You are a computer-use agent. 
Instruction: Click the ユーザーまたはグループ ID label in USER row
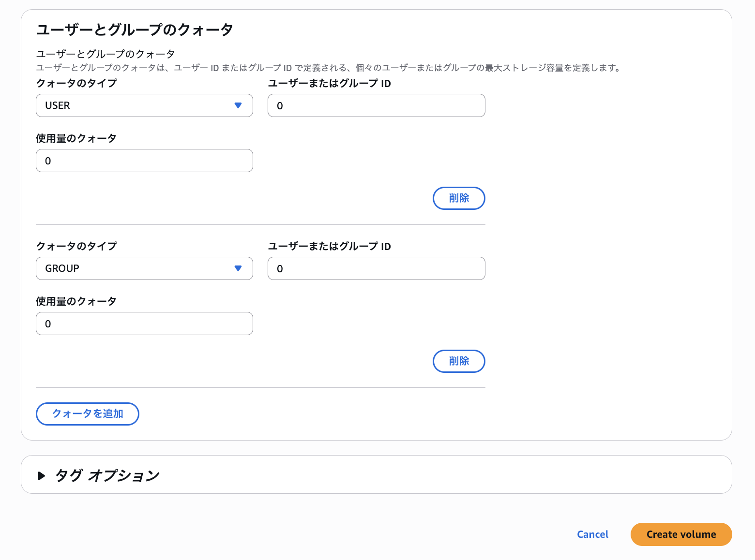pos(329,83)
